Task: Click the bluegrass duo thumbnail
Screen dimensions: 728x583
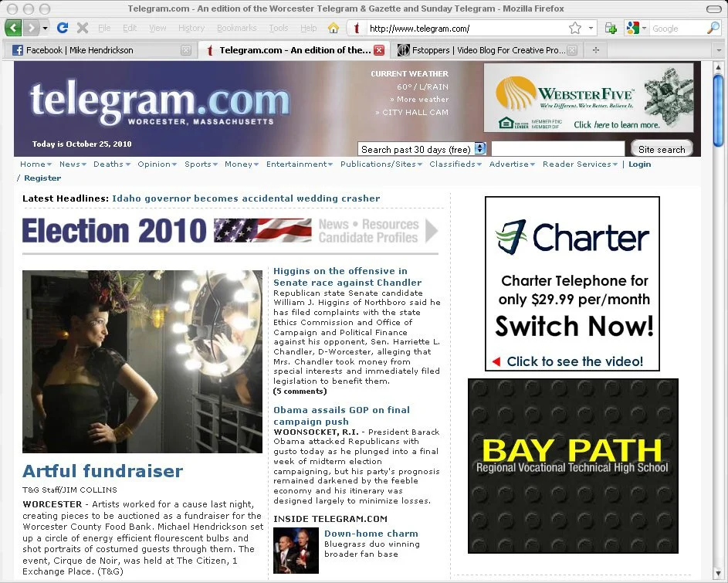Action: click(x=296, y=550)
